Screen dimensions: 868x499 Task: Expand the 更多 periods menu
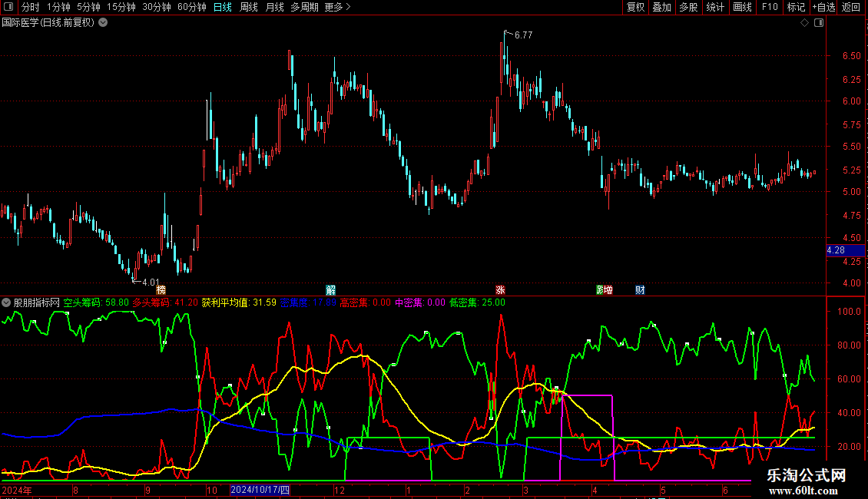coord(337,7)
